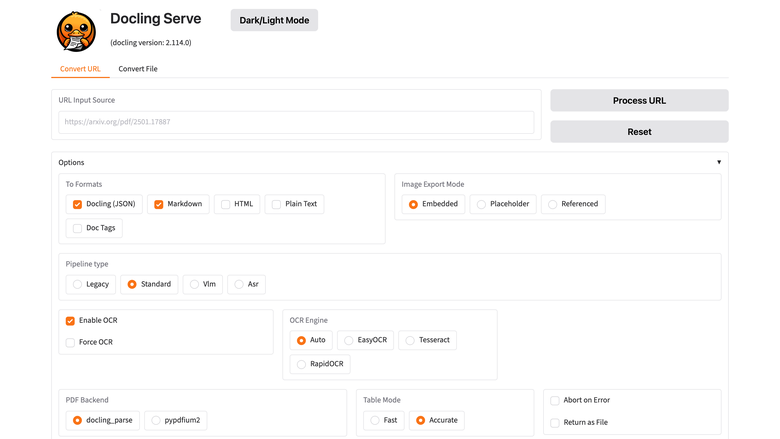780x439 pixels.
Task: Collapse the Options panel arrow
Action: [x=718, y=162]
